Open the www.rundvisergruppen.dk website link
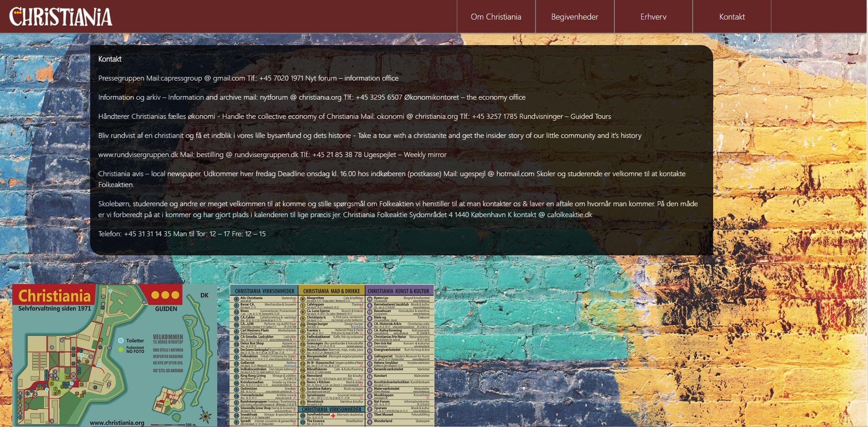This screenshot has height=427, width=868. [138, 155]
